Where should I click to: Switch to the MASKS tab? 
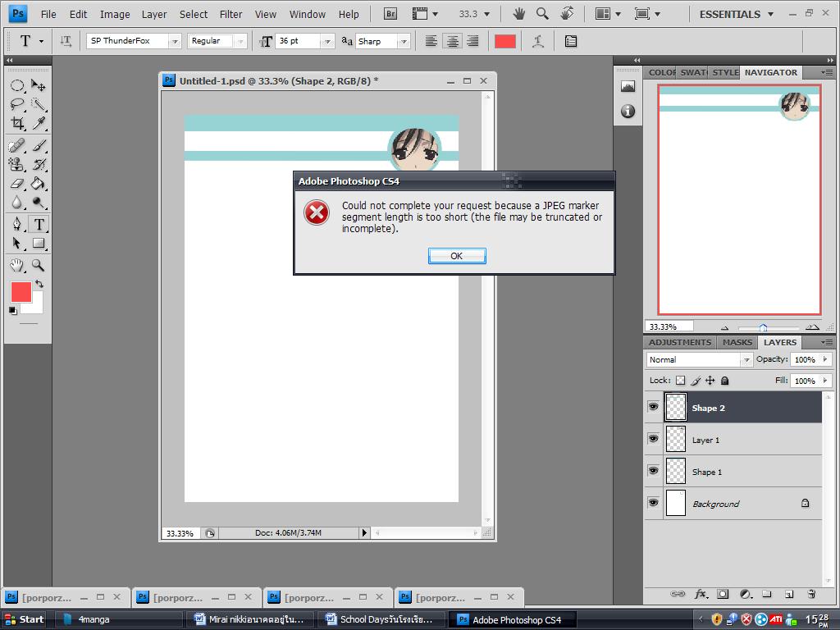(737, 342)
